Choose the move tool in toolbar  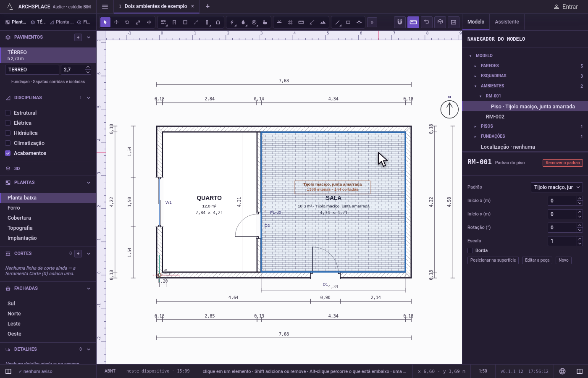[x=116, y=22]
